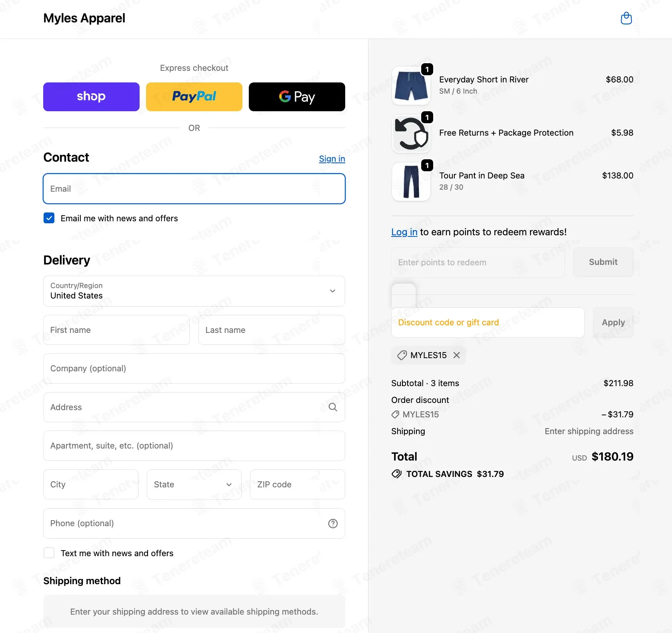Open the State dropdown
This screenshot has height=633, width=672.
pos(194,484)
